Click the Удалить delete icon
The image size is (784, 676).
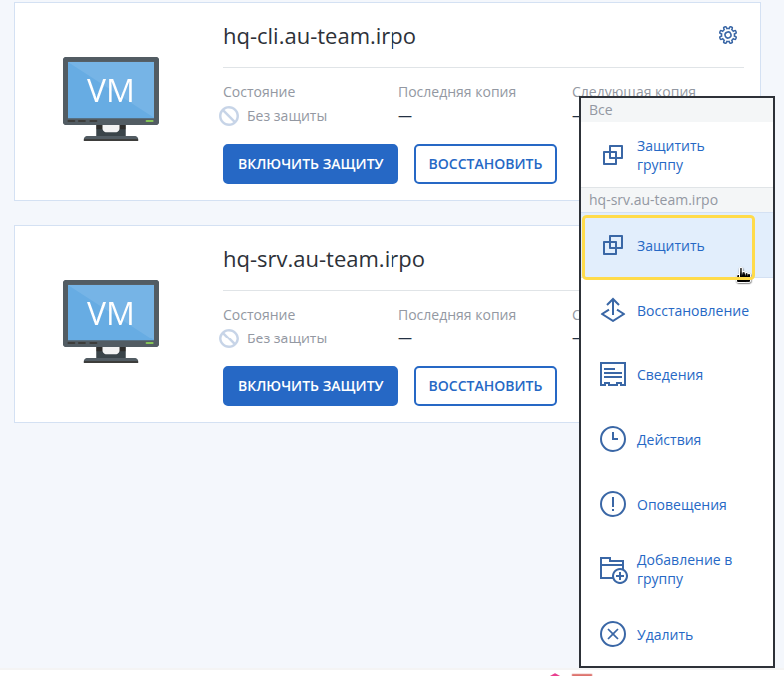tap(612, 634)
